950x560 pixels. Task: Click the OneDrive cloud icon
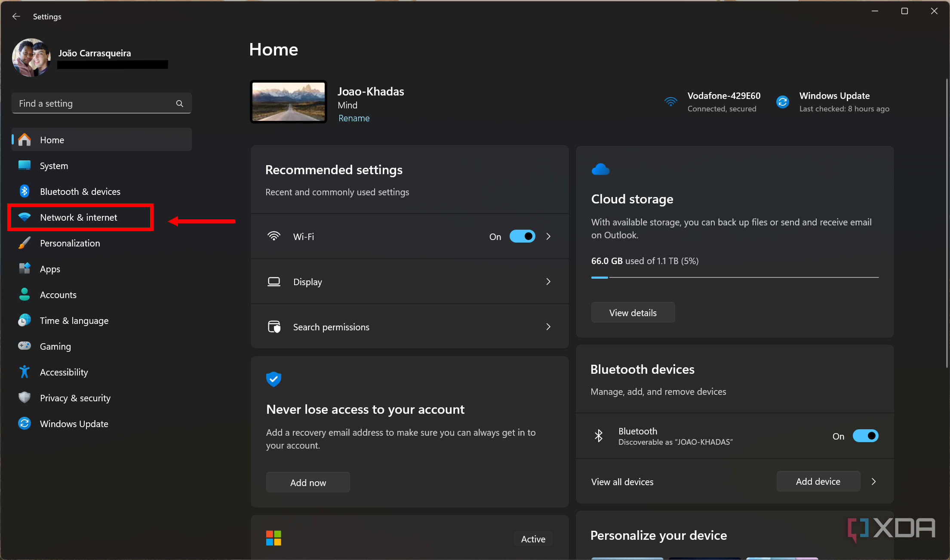coord(600,169)
